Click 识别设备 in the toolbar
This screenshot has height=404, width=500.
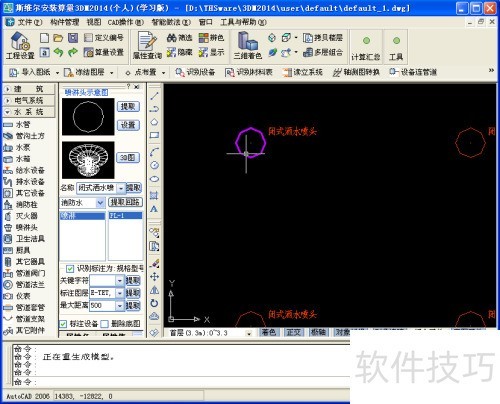[195, 72]
